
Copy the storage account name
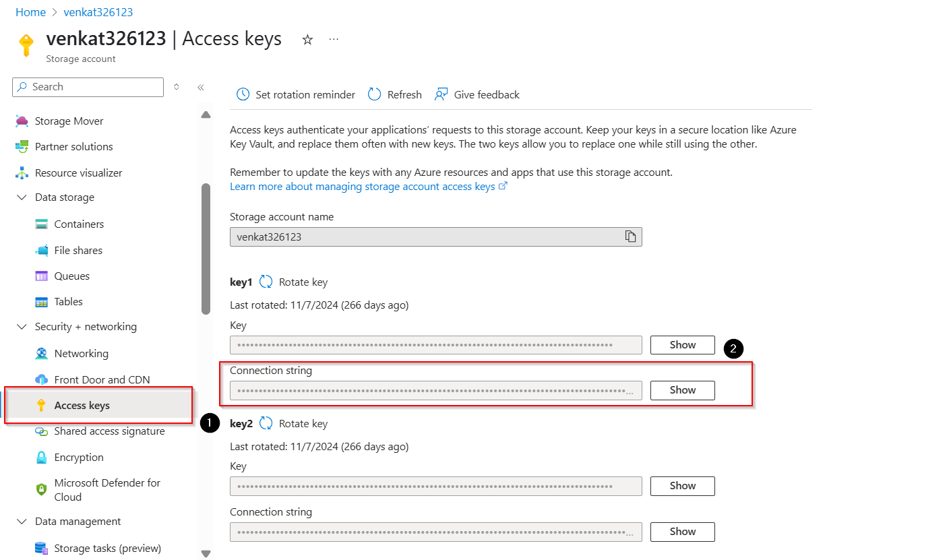630,237
